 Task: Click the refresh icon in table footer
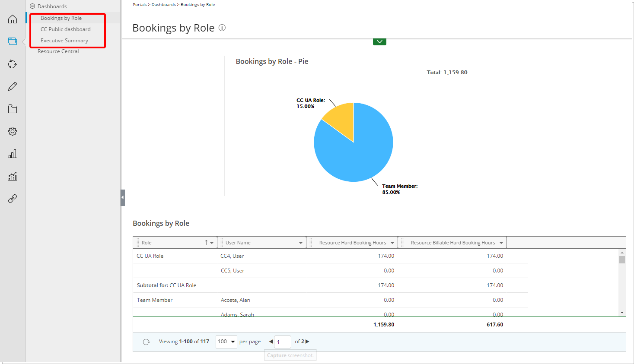click(147, 342)
